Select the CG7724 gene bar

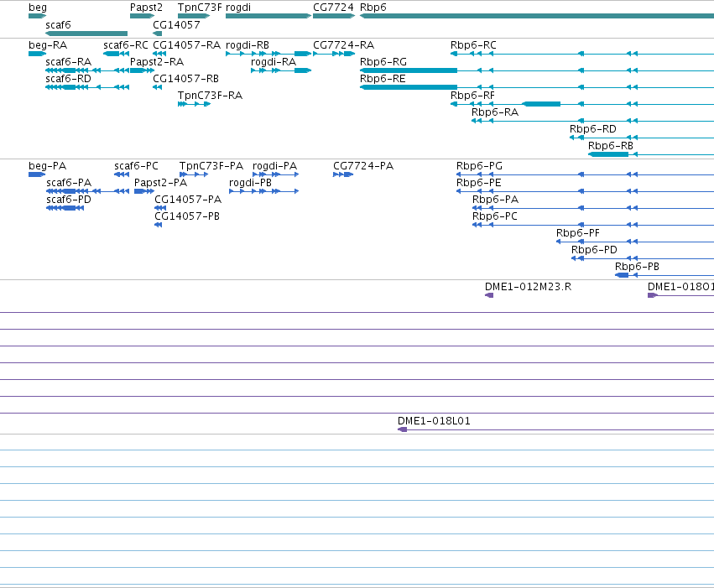click(334, 16)
